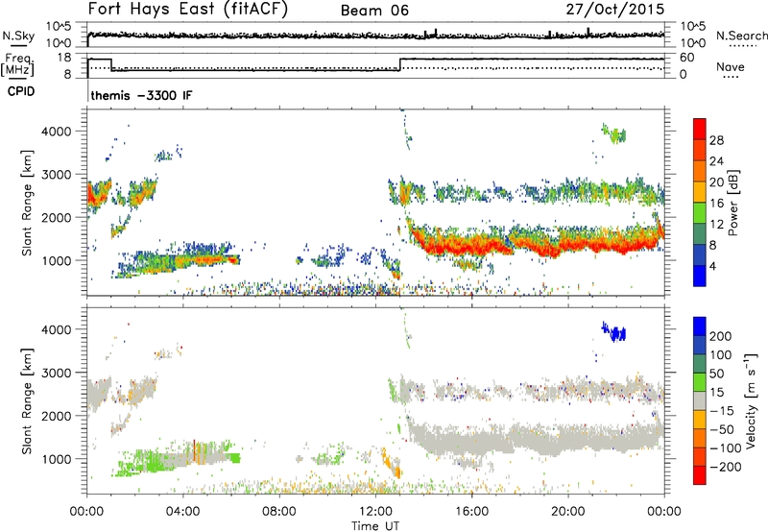Click the 'Freq. [MHz]' axis label
This screenshot has height=532, width=768.
click(x=17, y=64)
